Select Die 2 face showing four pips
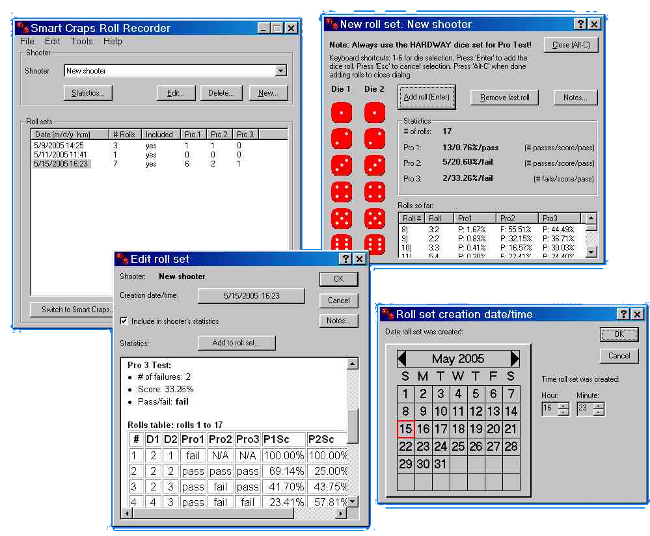The image size is (650, 536). [375, 192]
